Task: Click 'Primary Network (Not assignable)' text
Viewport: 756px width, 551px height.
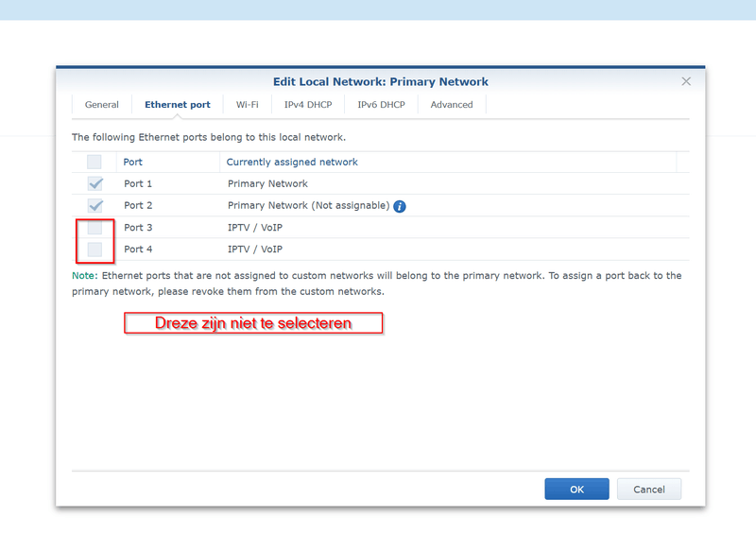Action: [x=309, y=206]
